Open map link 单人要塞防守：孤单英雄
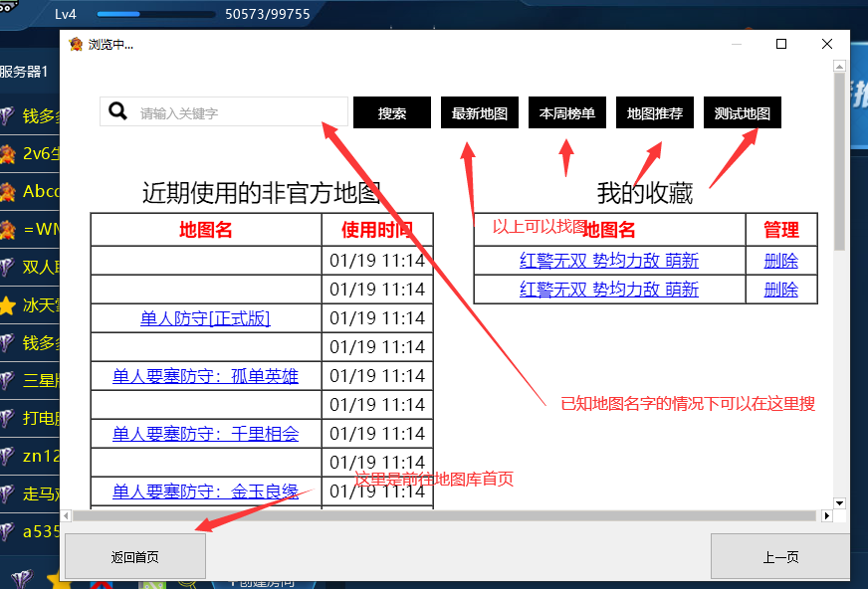 click(x=205, y=376)
